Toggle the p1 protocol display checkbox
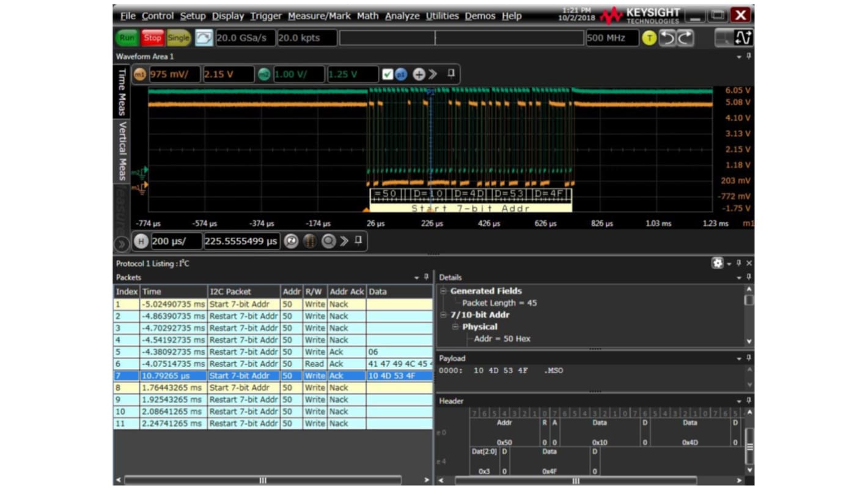The height and width of the screenshot is (488, 868). pyautogui.click(x=388, y=75)
